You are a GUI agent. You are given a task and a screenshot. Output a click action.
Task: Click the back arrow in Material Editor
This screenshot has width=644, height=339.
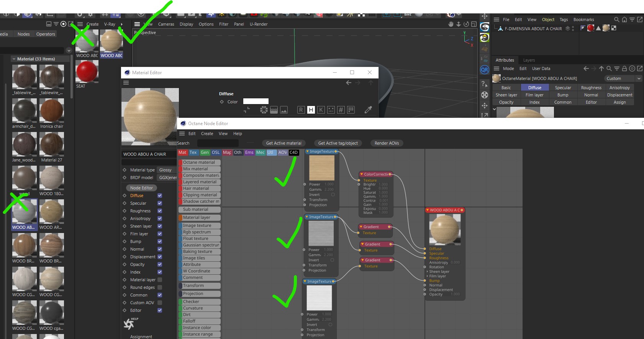click(349, 83)
